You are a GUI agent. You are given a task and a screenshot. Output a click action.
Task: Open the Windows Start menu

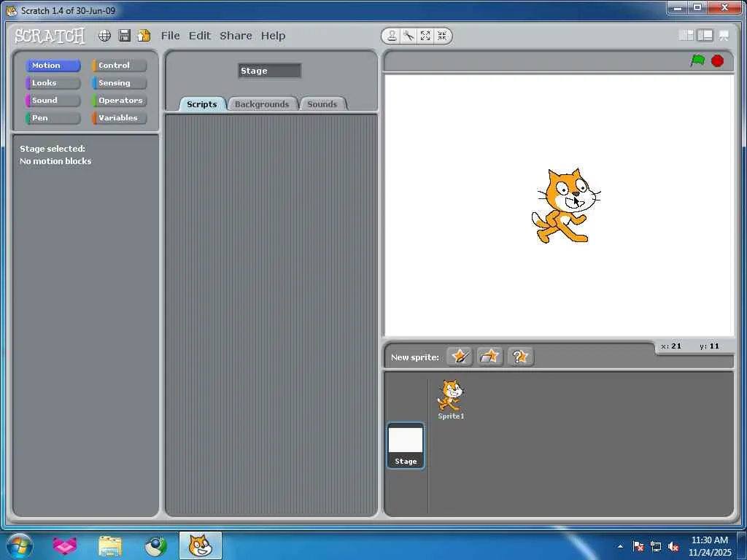[19, 545]
